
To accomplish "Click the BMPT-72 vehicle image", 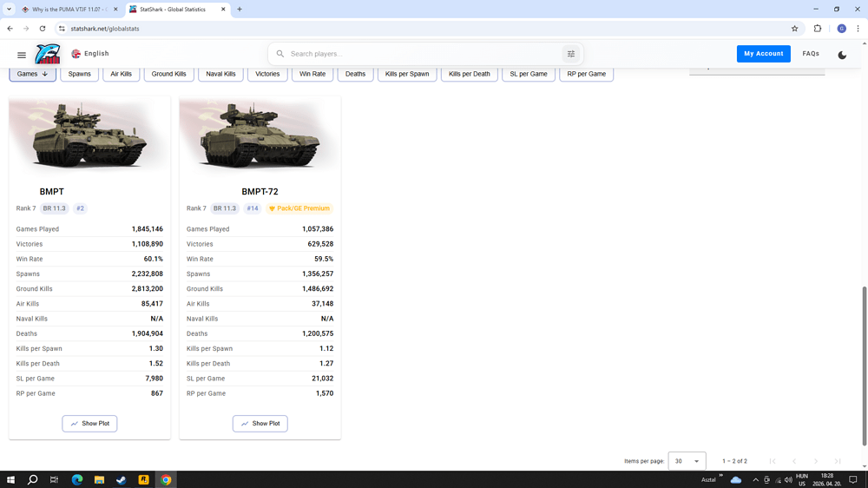I will 260,135.
